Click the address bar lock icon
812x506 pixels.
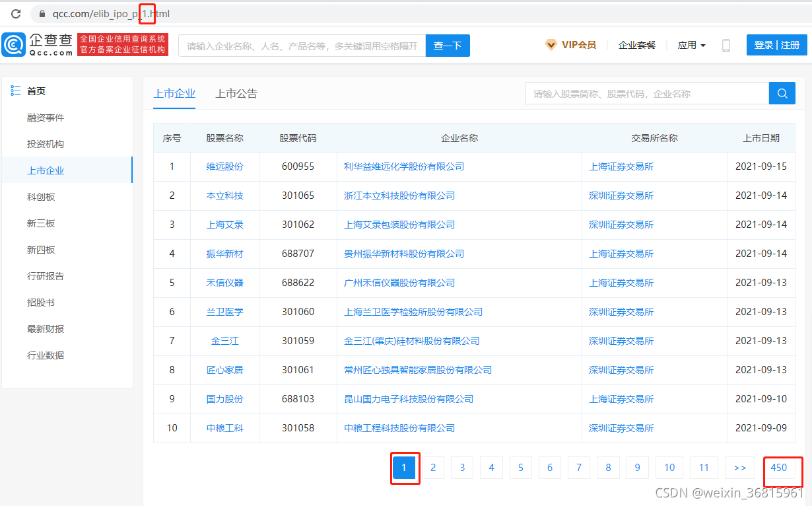click(42, 13)
